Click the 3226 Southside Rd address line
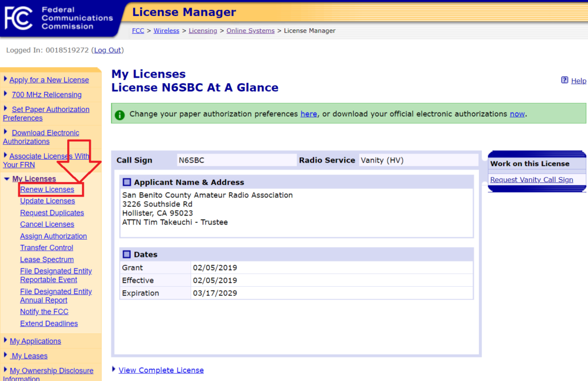Viewport: 588px width, 381px height. coord(157,204)
